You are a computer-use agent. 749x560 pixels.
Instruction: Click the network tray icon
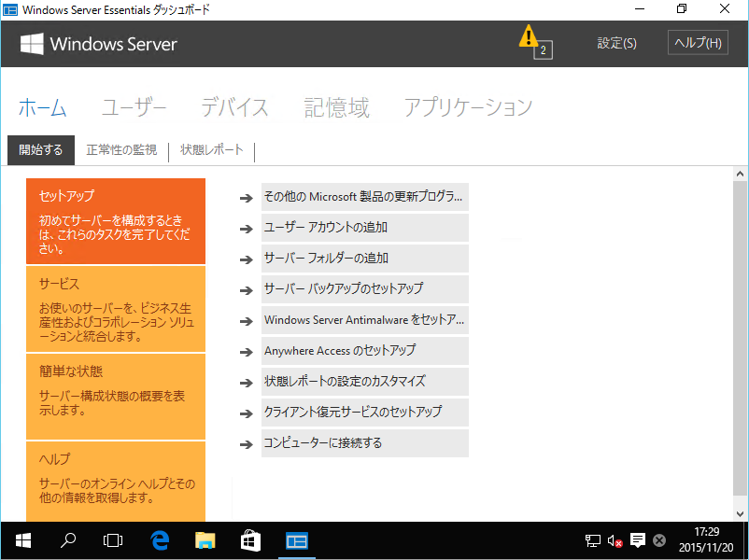tap(593, 540)
